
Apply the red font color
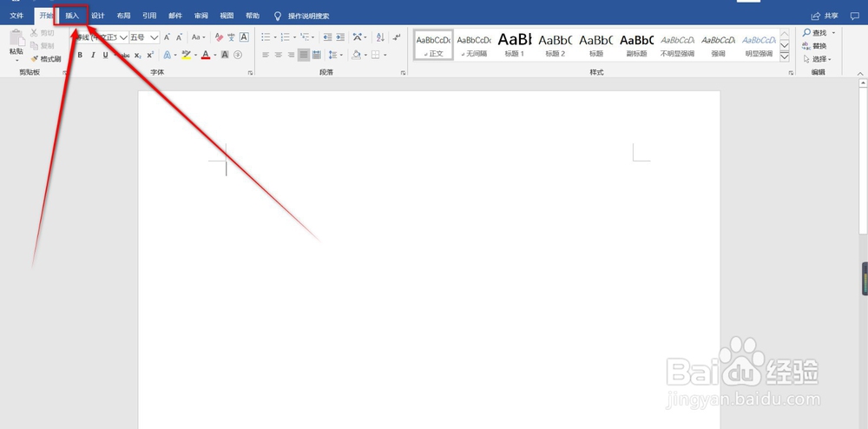(206, 55)
